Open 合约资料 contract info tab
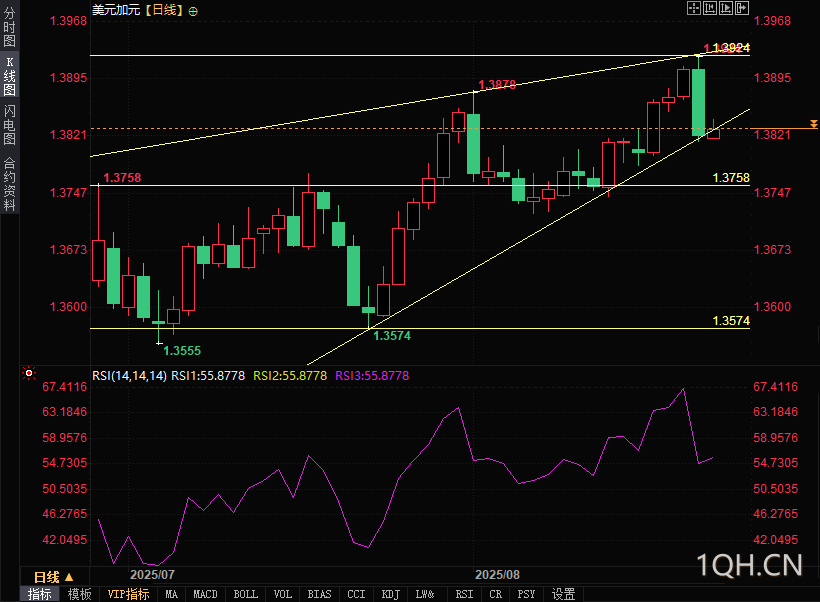 point(9,183)
